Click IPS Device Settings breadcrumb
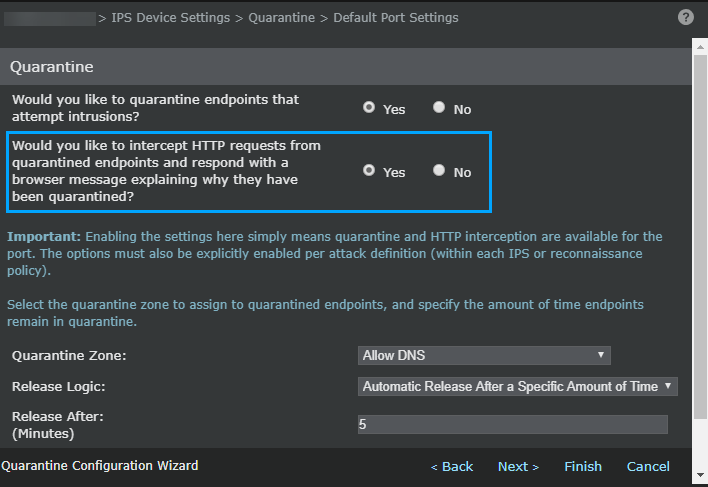This screenshot has width=708, height=487. 171,18
